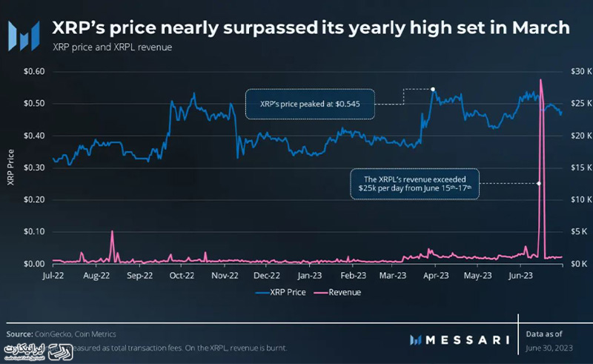
Task: Click the white dot at the XRP price peak
Action: click(x=433, y=89)
